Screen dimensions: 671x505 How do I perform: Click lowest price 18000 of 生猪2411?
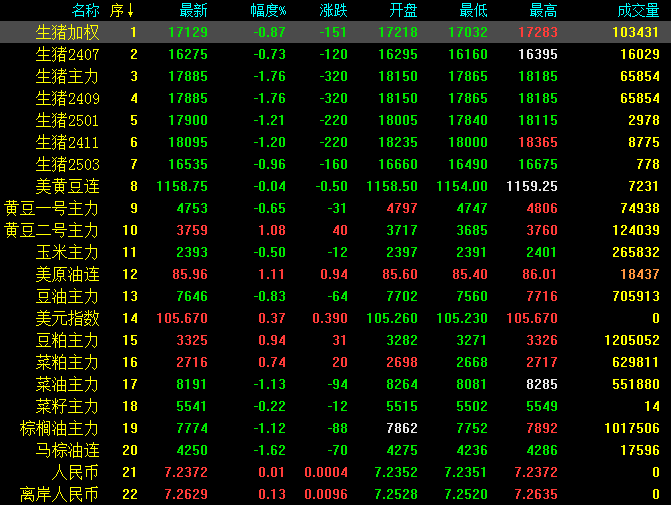point(468,142)
